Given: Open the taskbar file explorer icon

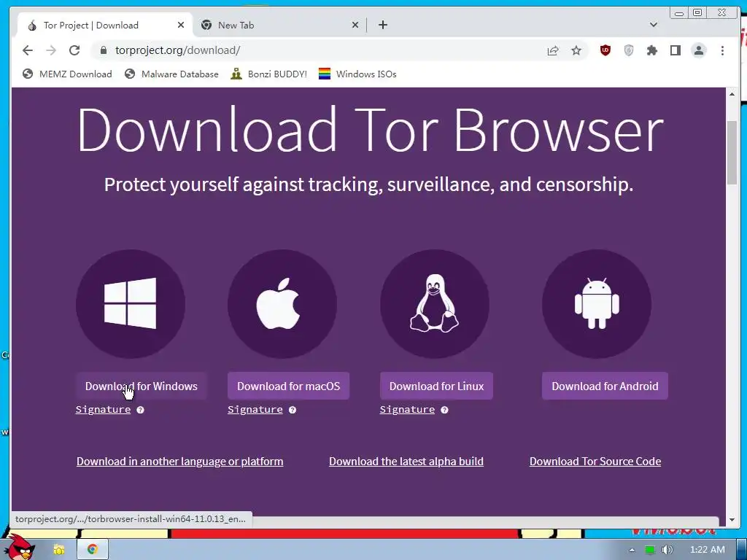Looking at the screenshot, I should pyautogui.click(x=59, y=550).
